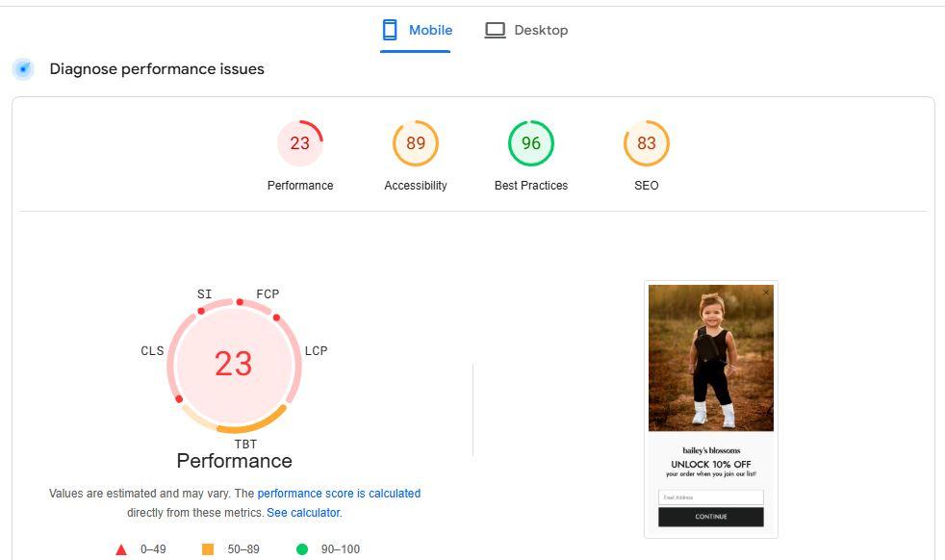Switch to the Desktop tab

526,30
